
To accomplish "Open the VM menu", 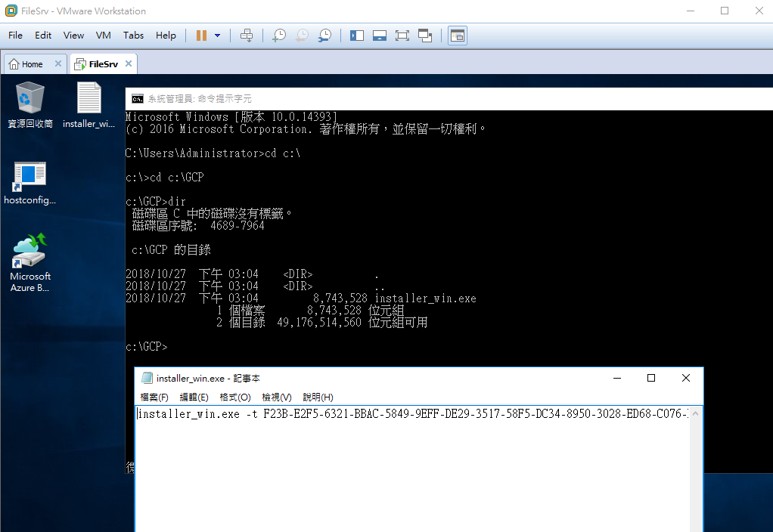I will (103, 36).
